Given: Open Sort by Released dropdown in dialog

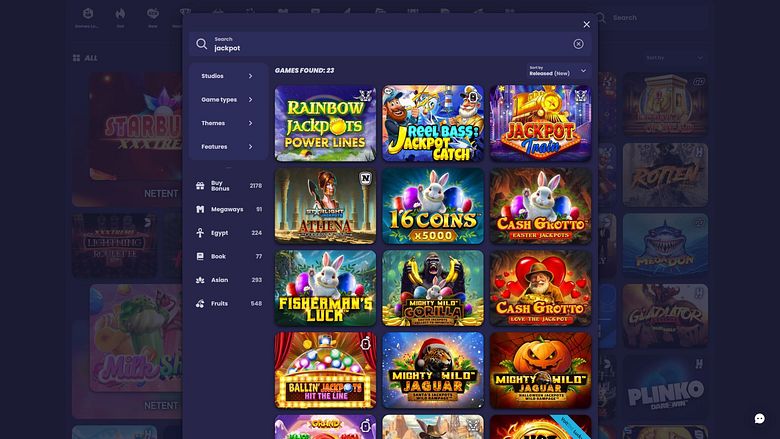Looking at the screenshot, I should coord(558,71).
